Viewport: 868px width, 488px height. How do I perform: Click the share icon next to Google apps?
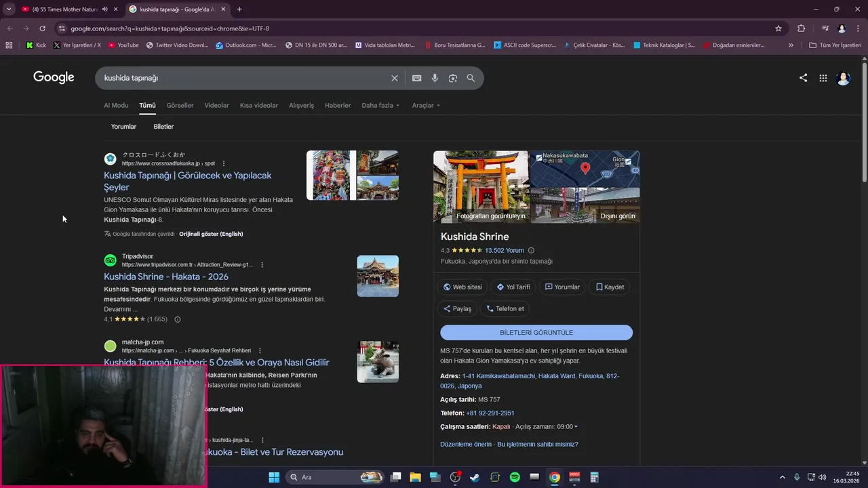(803, 78)
